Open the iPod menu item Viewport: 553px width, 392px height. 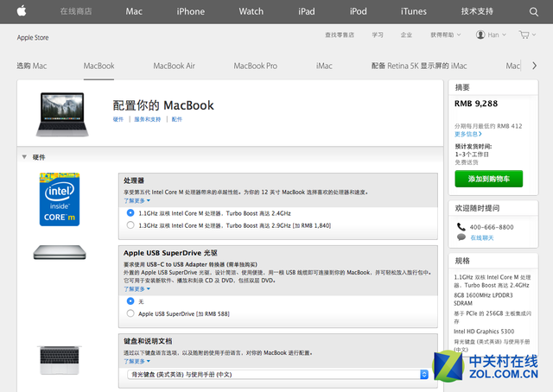pyautogui.click(x=359, y=11)
